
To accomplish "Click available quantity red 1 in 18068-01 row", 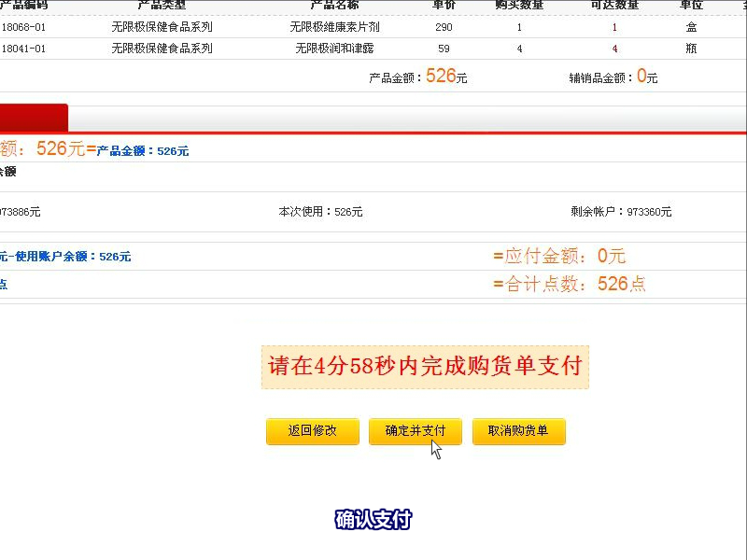I will tap(614, 27).
